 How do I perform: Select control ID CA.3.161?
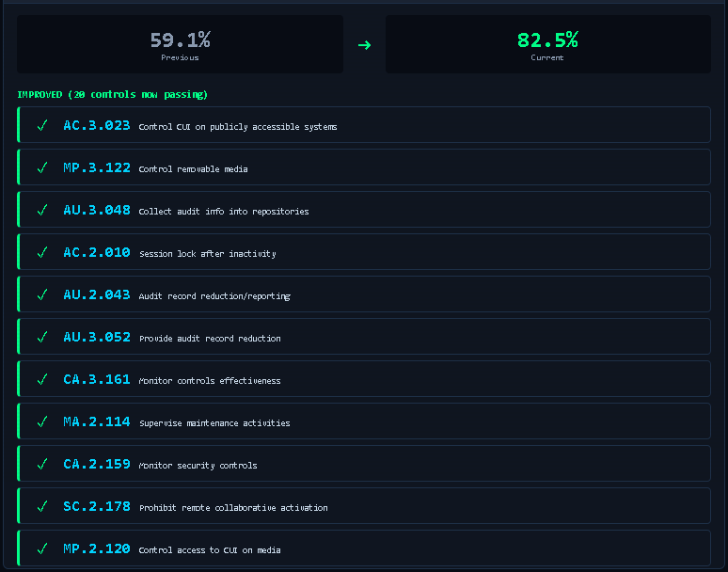(97, 379)
